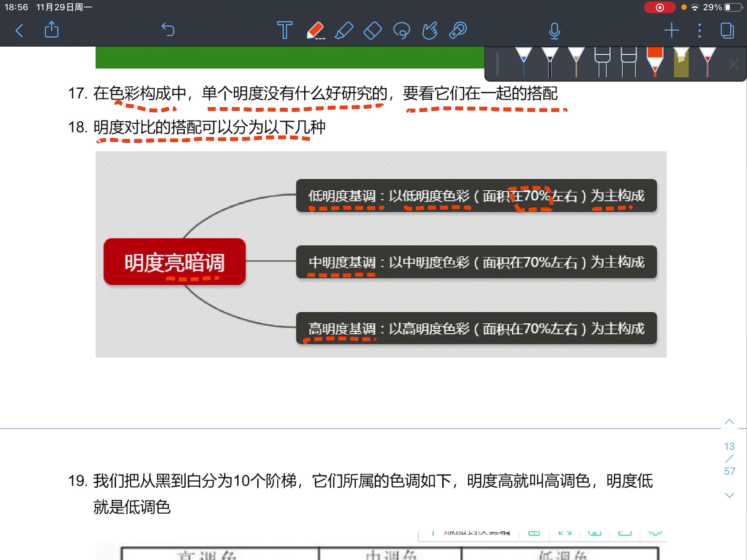Choose the black-tipped pen preset
The height and width of the screenshot is (560, 747).
coord(550,62)
